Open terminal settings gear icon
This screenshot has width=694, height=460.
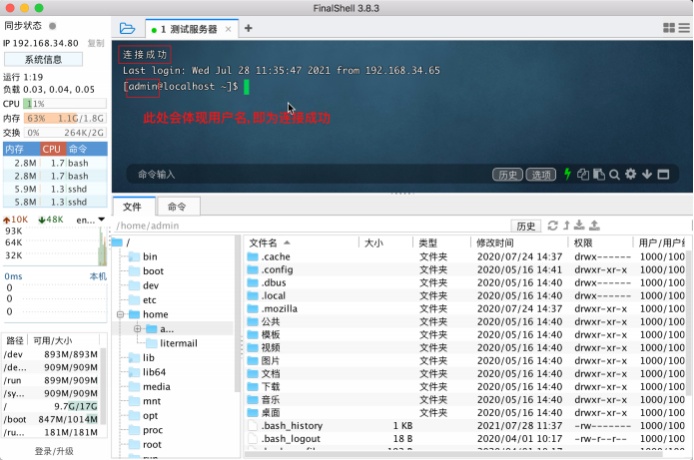pyautogui.click(x=631, y=174)
